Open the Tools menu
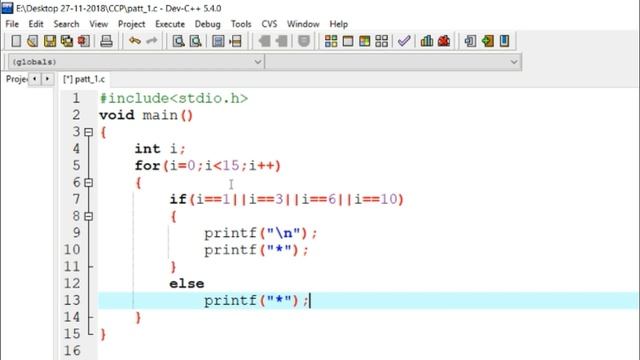The height and width of the screenshot is (360, 640). 241,24
